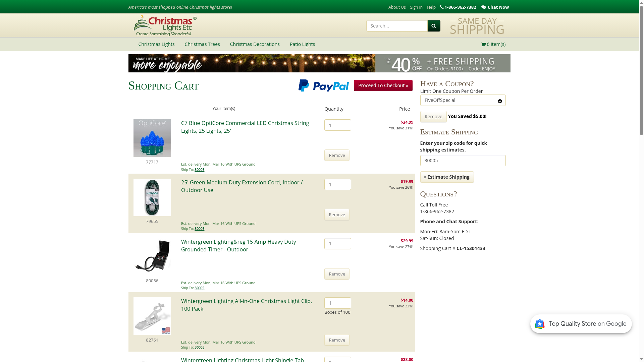Viewport: 644px width, 362px height.
Task: Click the PayPal checkout logo
Action: click(x=323, y=85)
